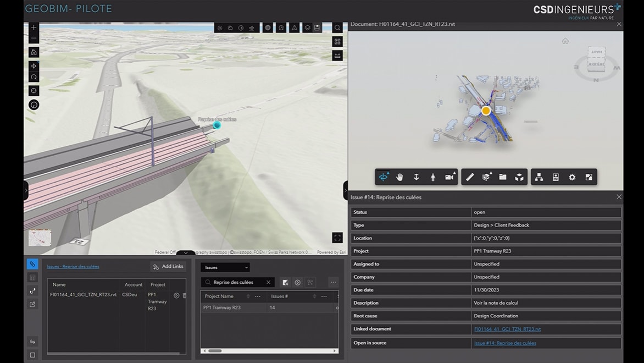644x363 pixels.
Task: Select the First Person walk tool
Action: [x=433, y=177]
